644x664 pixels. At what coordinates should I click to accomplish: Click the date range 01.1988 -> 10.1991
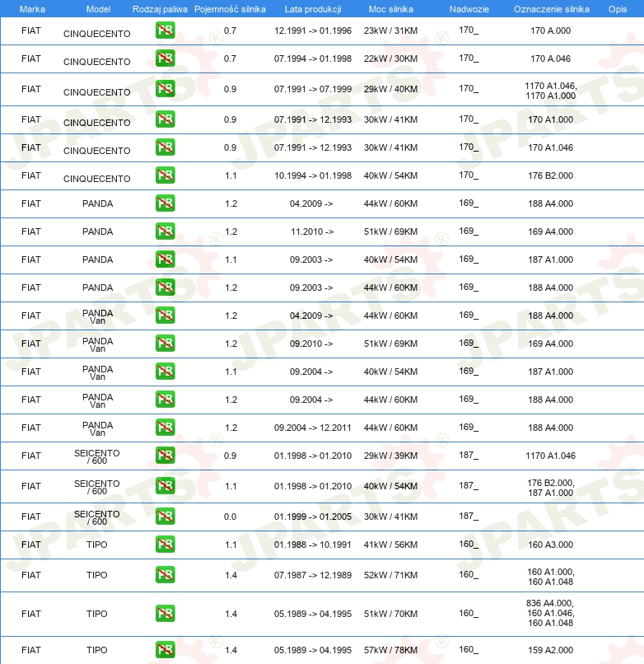tap(313, 545)
